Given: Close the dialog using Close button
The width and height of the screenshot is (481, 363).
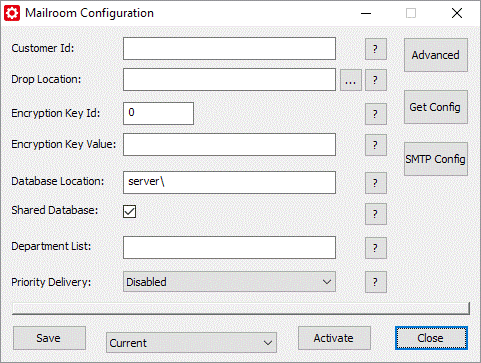Looking at the screenshot, I should pos(431,338).
